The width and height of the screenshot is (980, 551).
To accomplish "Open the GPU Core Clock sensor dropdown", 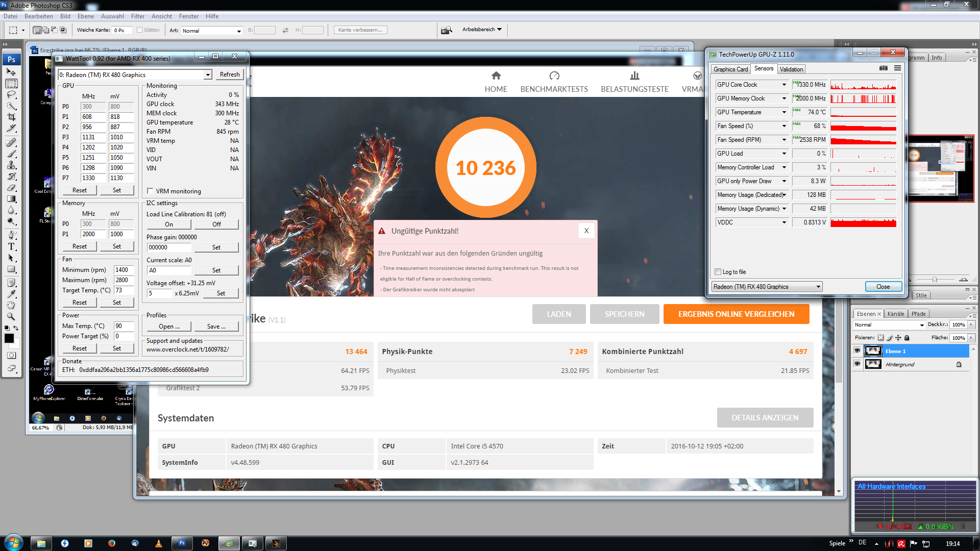I will click(784, 85).
